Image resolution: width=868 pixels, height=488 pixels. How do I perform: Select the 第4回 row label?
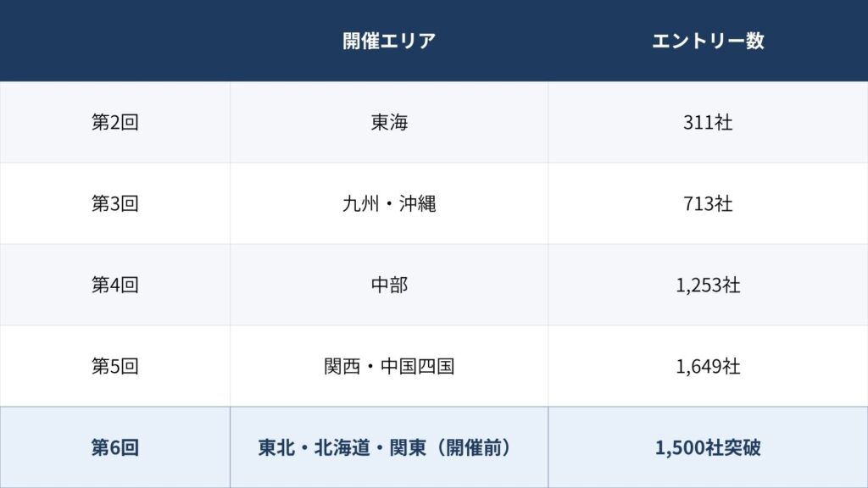(x=115, y=285)
